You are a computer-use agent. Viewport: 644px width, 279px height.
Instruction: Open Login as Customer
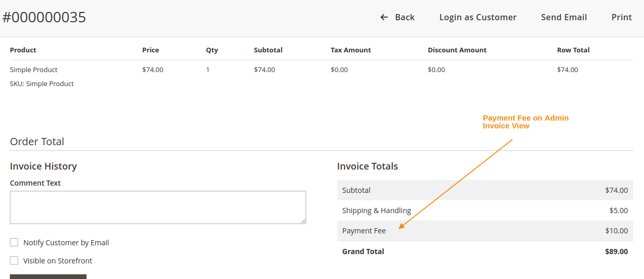point(478,17)
